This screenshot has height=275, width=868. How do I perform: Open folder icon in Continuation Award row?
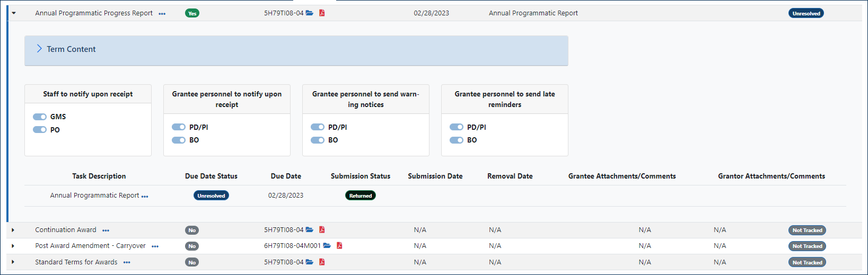310,229
